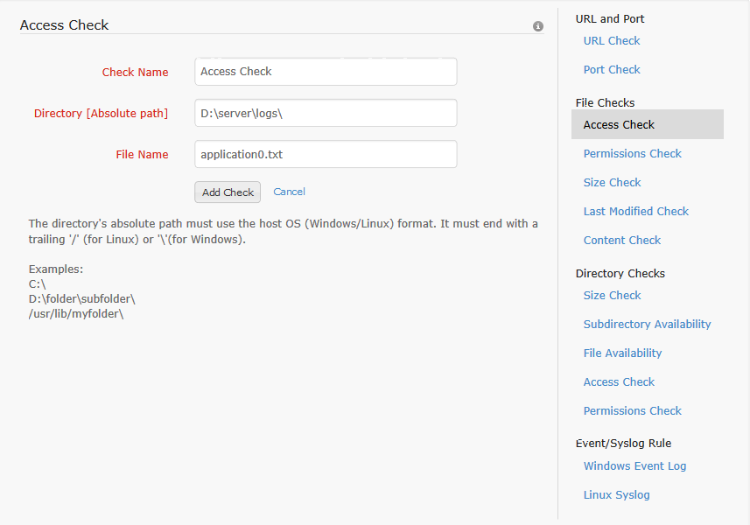Select Port Check from the sidebar
The image size is (750, 525).
click(611, 70)
